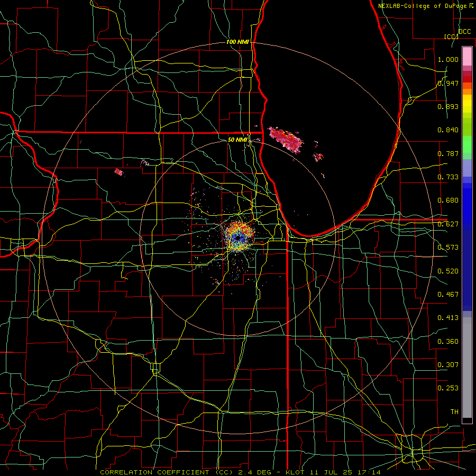
Task: Pick the bright green swatch on the color bar
Action: point(467,144)
